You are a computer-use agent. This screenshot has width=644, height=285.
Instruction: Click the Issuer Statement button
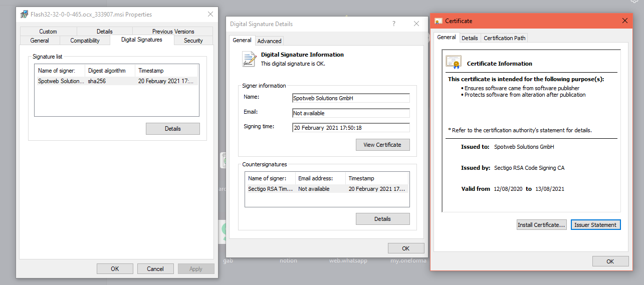[x=595, y=225]
